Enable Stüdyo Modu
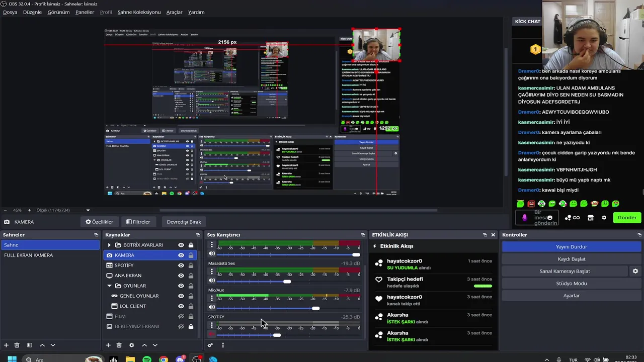 pos(571,284)
